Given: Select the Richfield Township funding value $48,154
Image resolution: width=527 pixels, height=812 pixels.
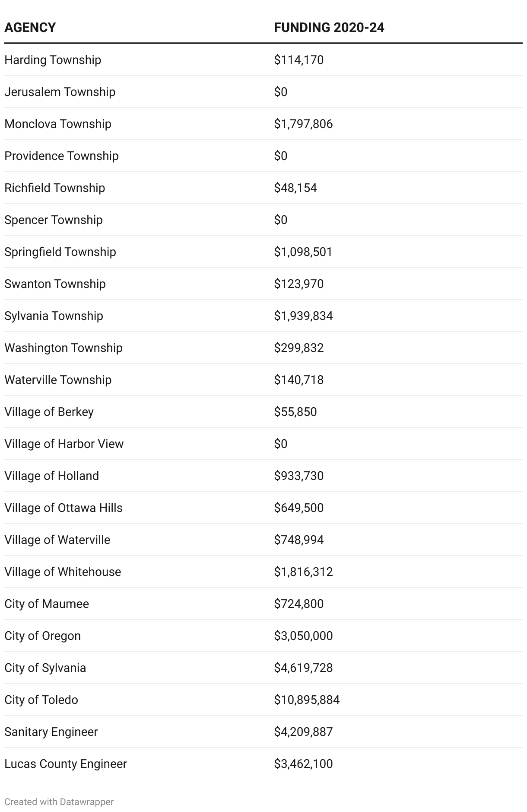Looking at the screenshot, I should [295, 188].
